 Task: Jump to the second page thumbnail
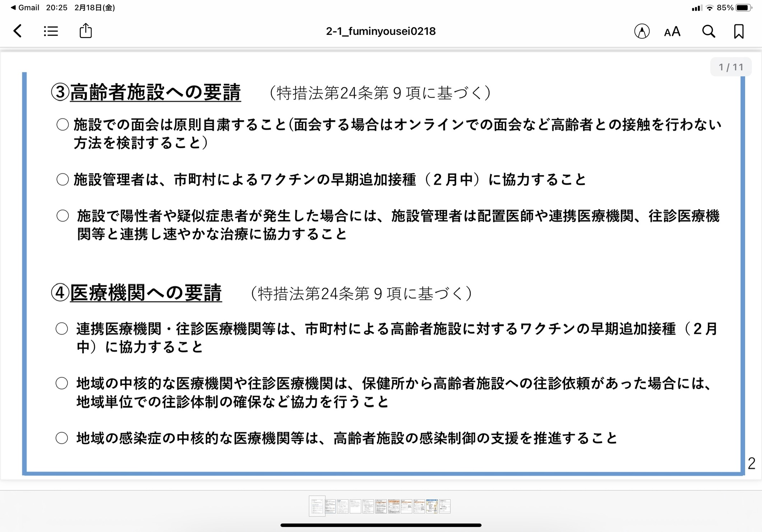point(330,506)
